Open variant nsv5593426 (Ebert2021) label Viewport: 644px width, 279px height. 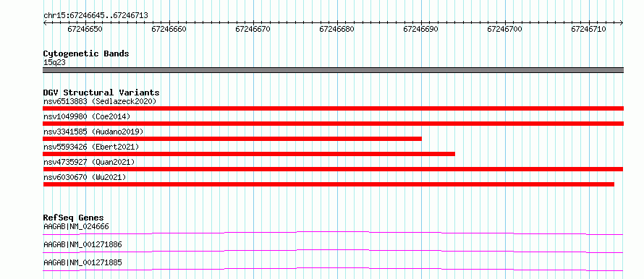tap(91, 147)
